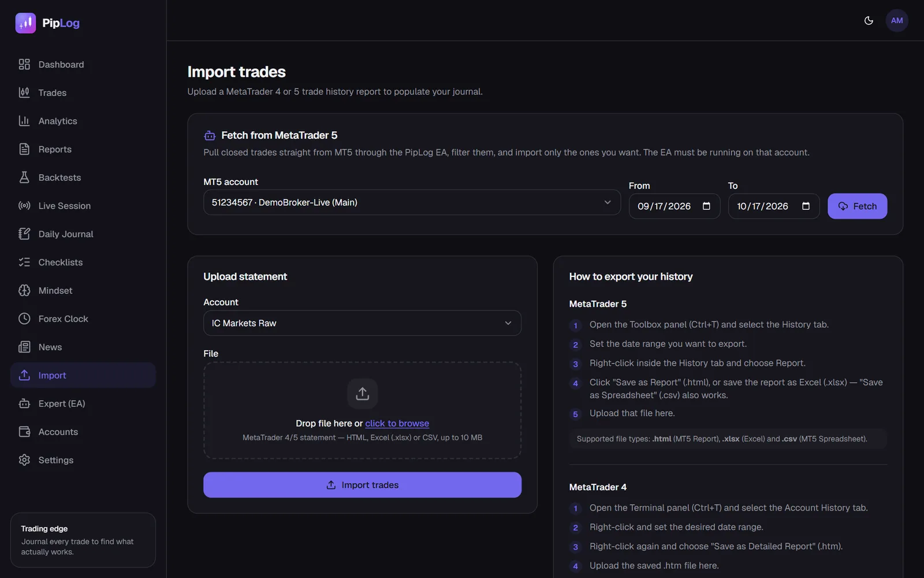Click the Forex Clock icon
Viewport: 924px width, 578px height.
(x=24, y=318)
